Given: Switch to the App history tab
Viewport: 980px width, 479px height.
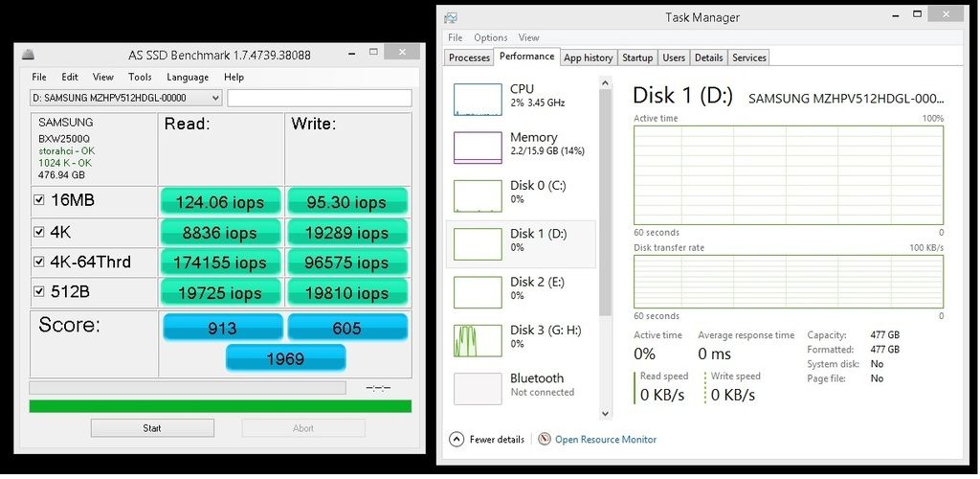Looking at the screenshot, I should point(589,57).
